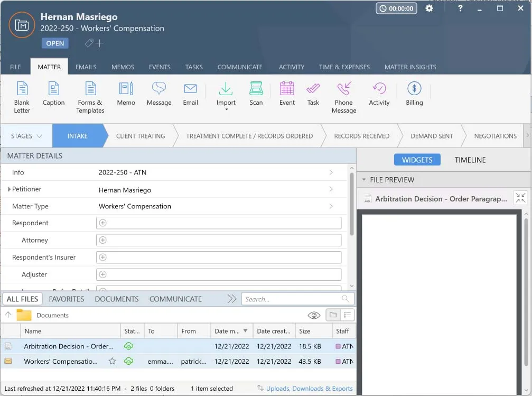The height and width of the screenshot is (396, 532).
Task: Switch to list view mode
Action: coord(348,315)
